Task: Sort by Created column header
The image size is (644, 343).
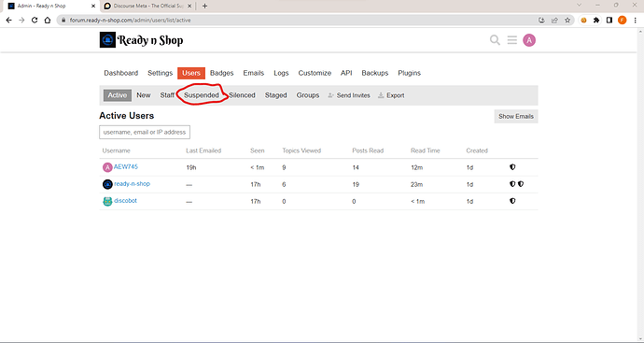Action: [477, 150]
